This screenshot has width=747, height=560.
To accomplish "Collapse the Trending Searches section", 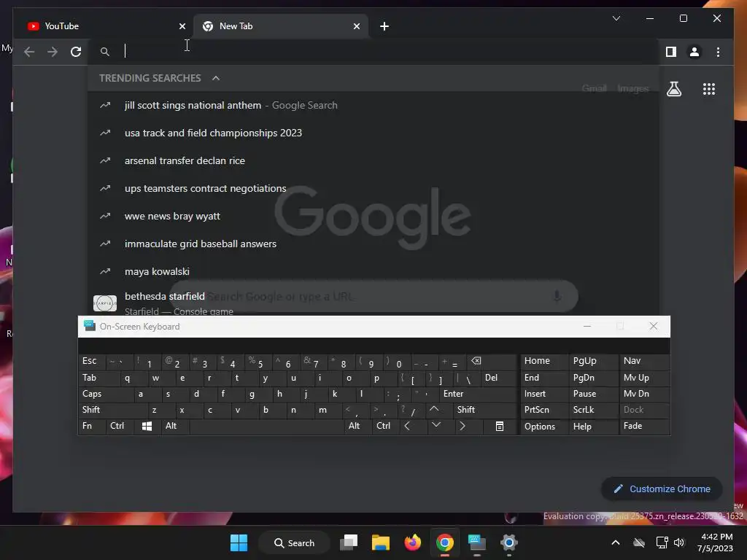I will point(216,78).
